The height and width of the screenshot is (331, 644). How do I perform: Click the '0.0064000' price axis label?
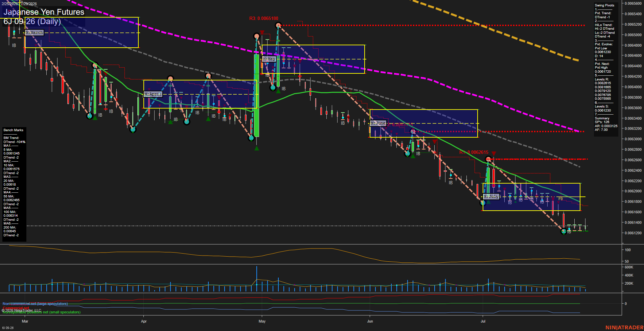pyautogui.click(x=633, y=87)
